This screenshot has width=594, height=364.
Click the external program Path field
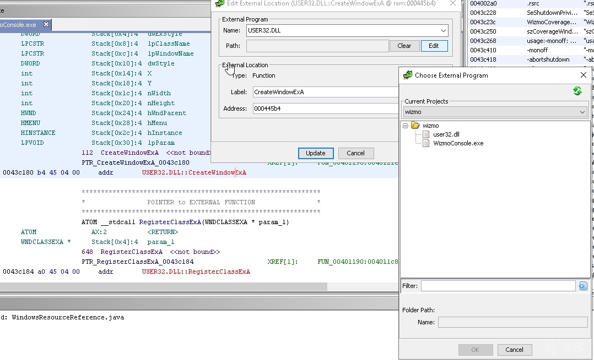(317, 46)
